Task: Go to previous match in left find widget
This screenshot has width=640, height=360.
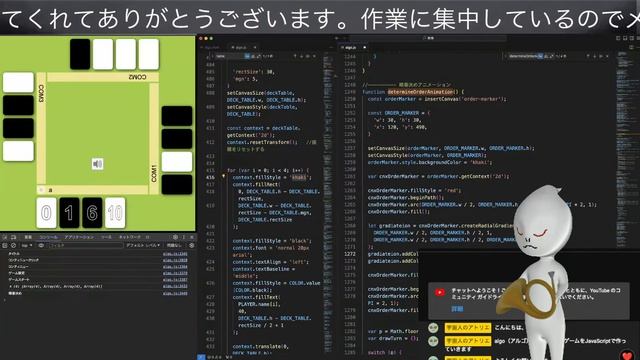Action: (x=294, y=56)
